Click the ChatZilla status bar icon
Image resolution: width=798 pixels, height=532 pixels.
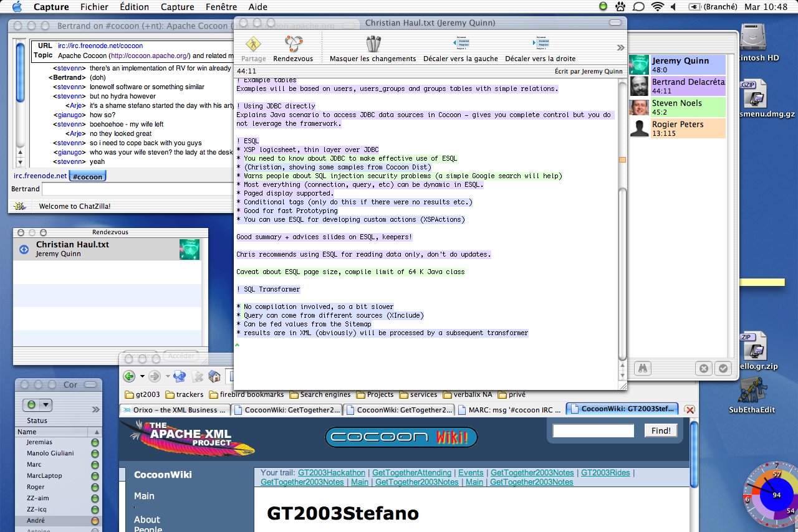click(19, 206)
